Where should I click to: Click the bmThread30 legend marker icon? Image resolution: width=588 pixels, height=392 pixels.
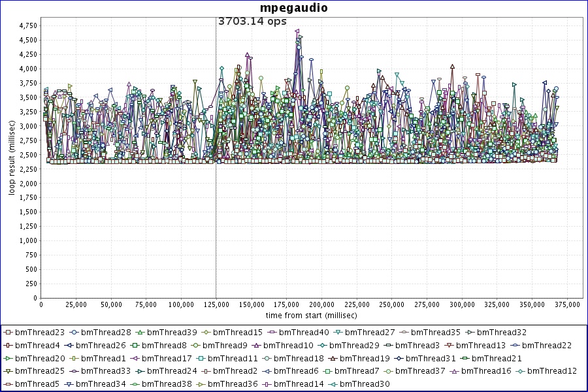[x=333, y=384]
